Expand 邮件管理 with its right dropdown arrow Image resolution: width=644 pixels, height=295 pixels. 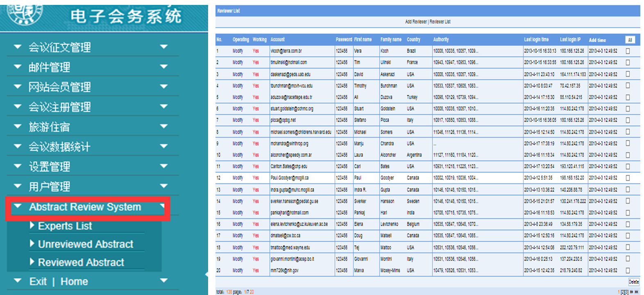click(164, 66)
